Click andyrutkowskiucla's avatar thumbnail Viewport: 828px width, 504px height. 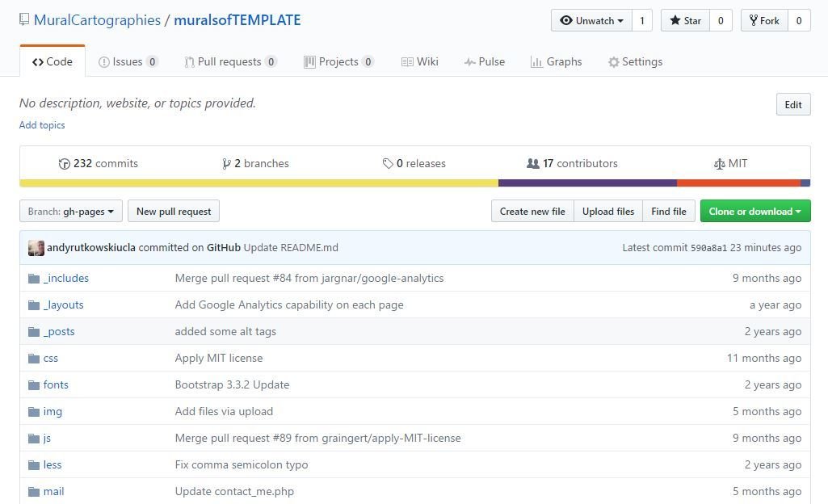(x=36, y=248)
